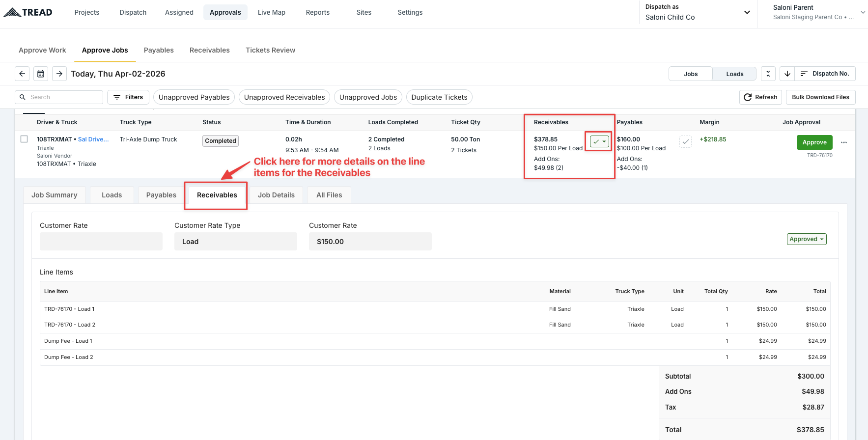The image size is (868, 440).
Task: Click the Search input field
Action: pos(59,97)
